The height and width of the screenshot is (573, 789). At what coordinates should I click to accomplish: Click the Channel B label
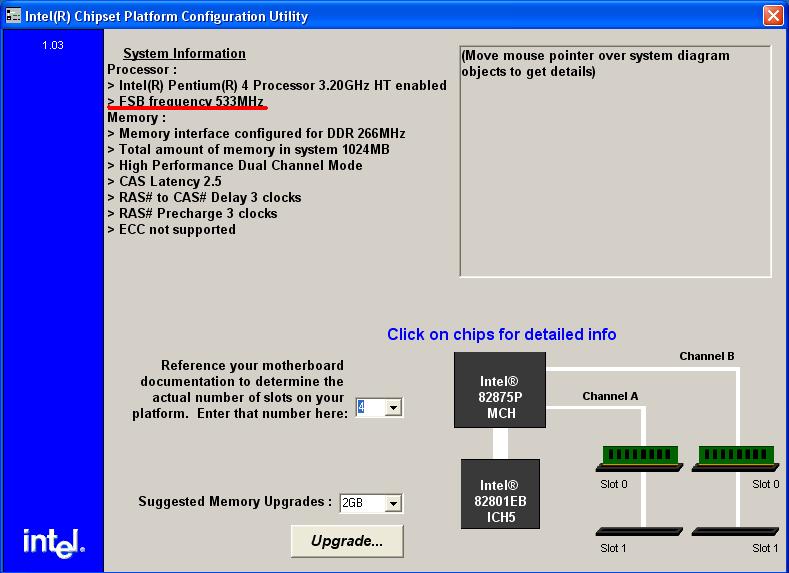[706, 356]
